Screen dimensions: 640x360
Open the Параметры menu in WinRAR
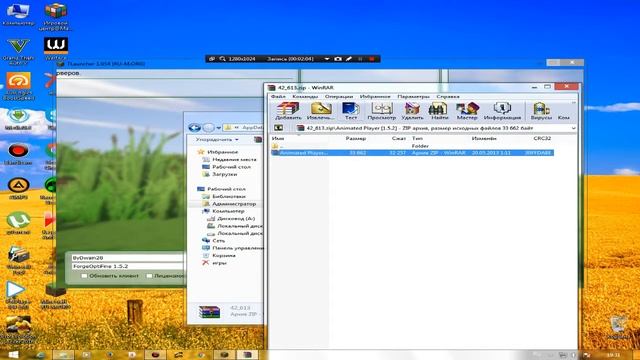coord(413,96)
